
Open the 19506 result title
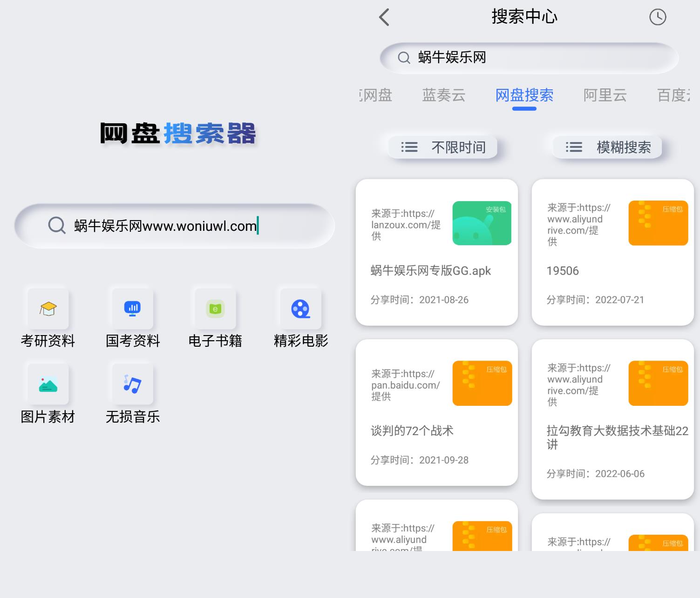[x=563, y=271]
